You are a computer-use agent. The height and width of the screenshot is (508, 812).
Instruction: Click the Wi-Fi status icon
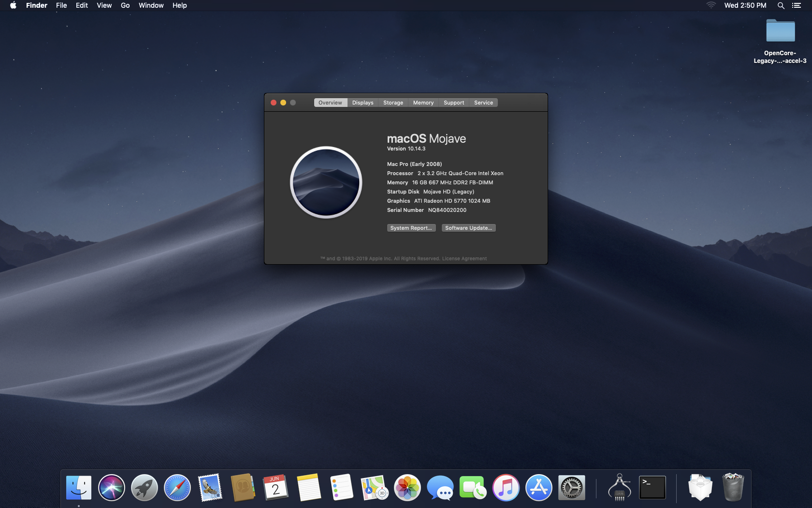(x=711, y=5)
